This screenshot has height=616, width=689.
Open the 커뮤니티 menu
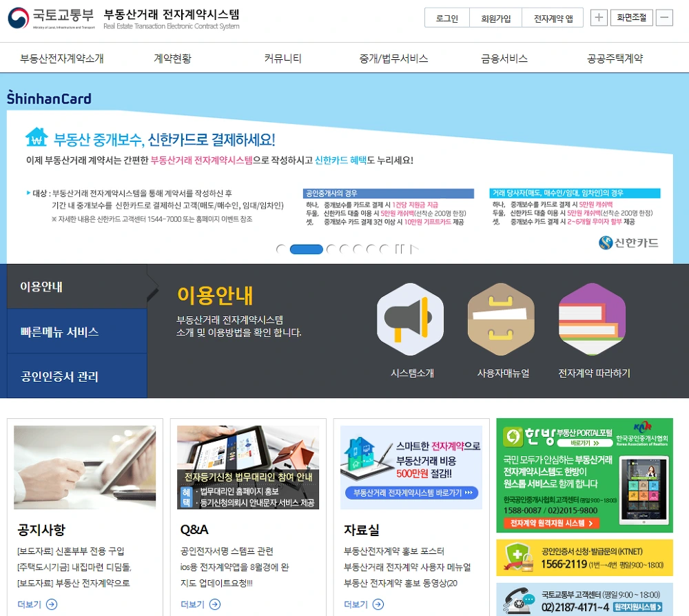[x=283, y=59]
